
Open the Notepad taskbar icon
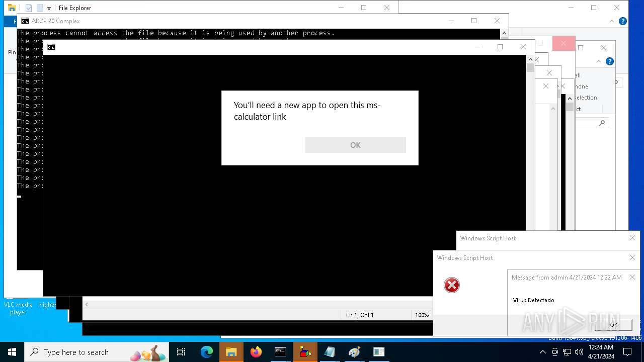click(x=330, y=352)
